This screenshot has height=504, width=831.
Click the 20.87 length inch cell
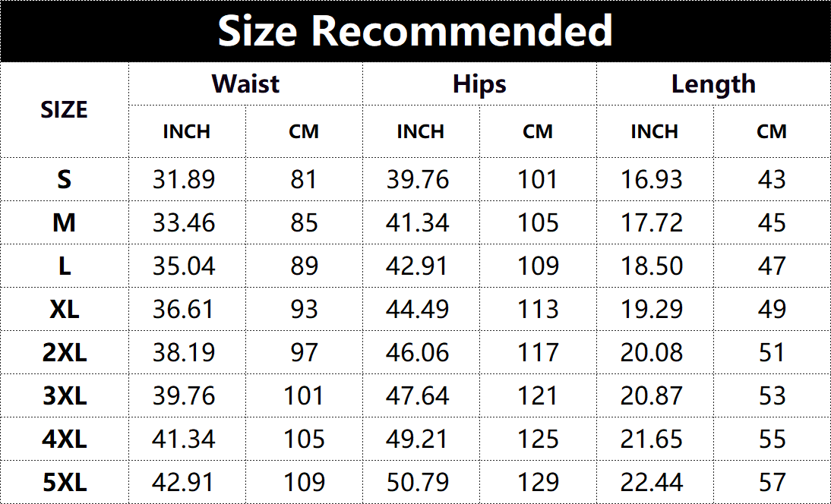click(x=652, y=396)
